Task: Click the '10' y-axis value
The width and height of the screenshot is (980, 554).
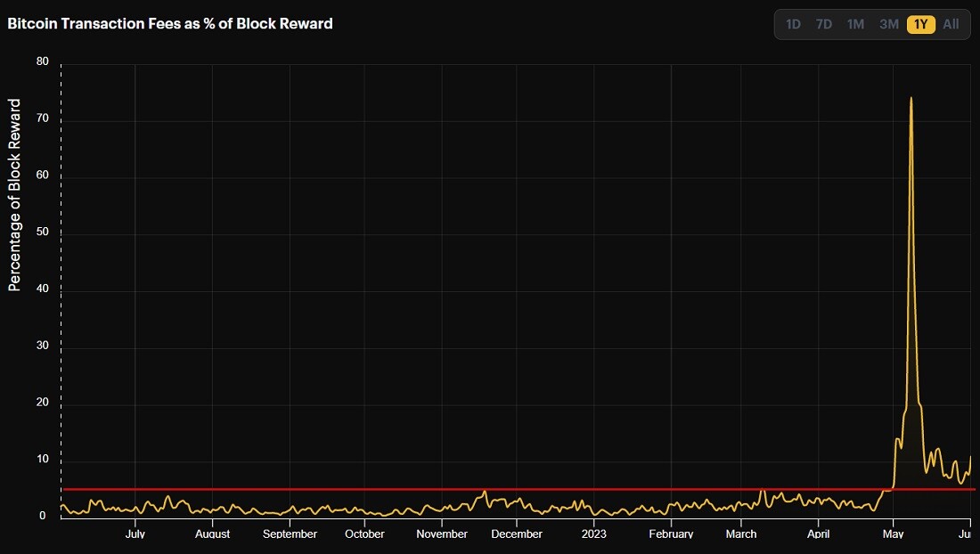Action: pos(43,459)
